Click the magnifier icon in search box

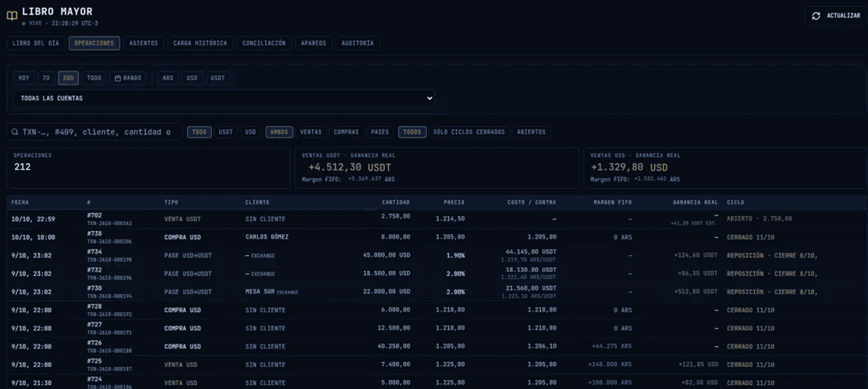coord(15,132)
